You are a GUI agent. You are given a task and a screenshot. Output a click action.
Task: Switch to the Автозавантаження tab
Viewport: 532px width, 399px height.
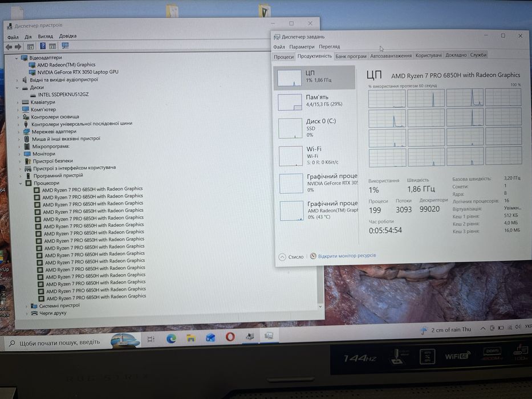pyautogui.click(x=391, y=56)
